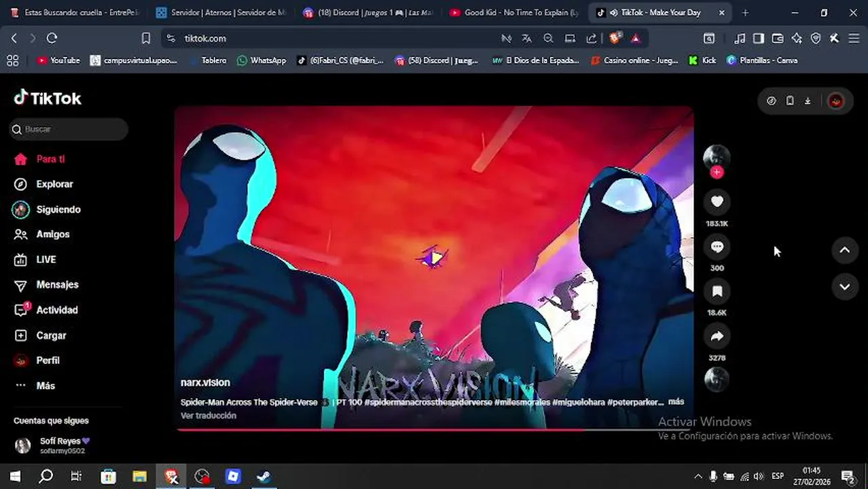This screenshot has height=489, width=868.
Task: Click the #milesmorales hashtag
Action: coord(521,402)
